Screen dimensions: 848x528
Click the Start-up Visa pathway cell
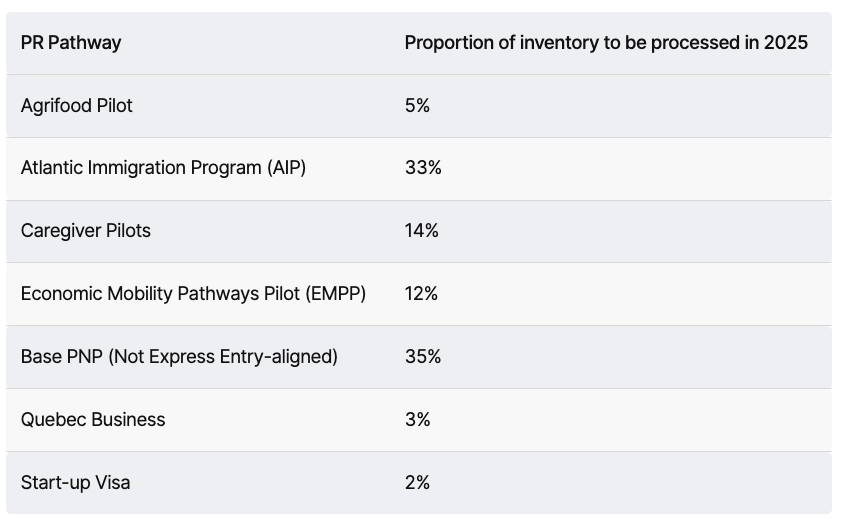point(76,483)
